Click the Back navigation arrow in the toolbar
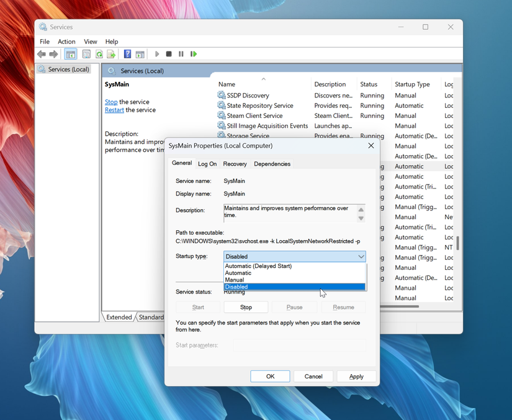Screen dimensions: 512x420 (41, 54)
